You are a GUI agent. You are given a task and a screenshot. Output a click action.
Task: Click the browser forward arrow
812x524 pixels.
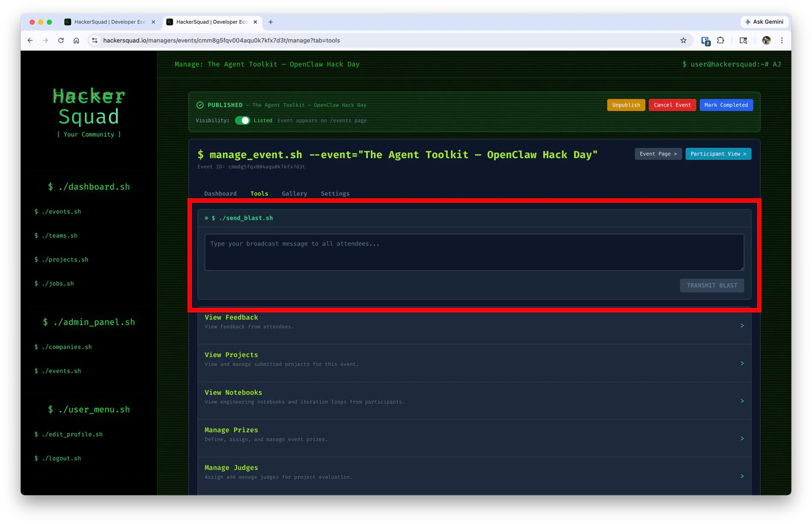point(45,40)
